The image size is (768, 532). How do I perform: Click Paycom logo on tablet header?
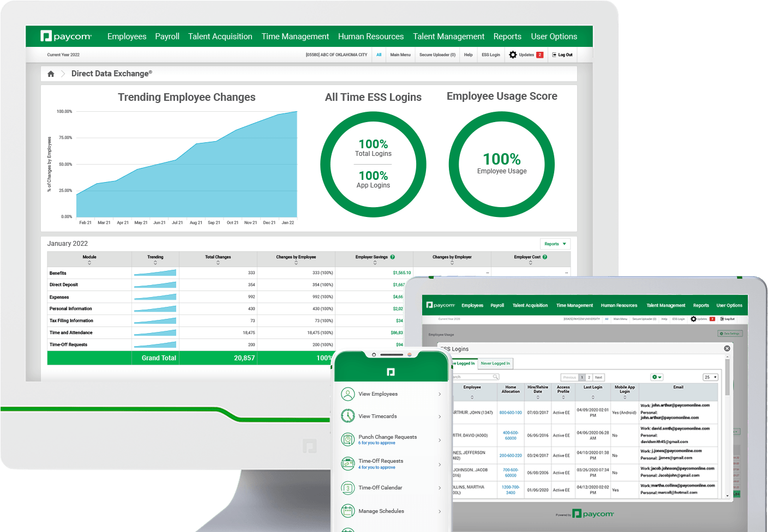point(441,305)
